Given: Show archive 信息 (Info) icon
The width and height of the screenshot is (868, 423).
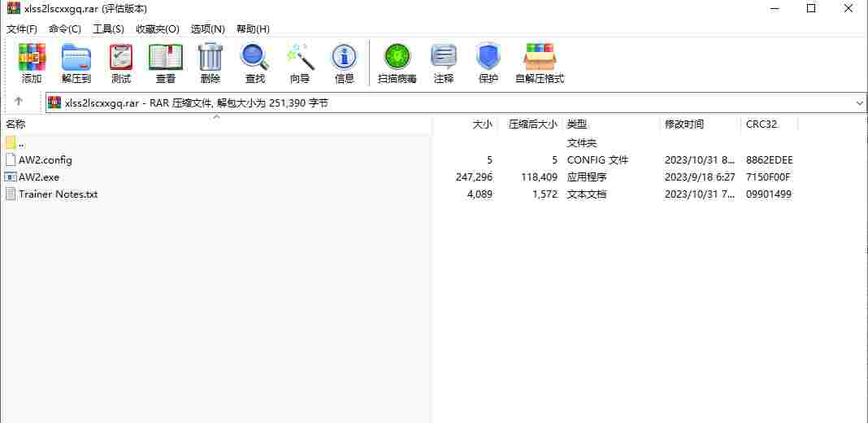Looking at the screenshot, I should click(344, 57).
